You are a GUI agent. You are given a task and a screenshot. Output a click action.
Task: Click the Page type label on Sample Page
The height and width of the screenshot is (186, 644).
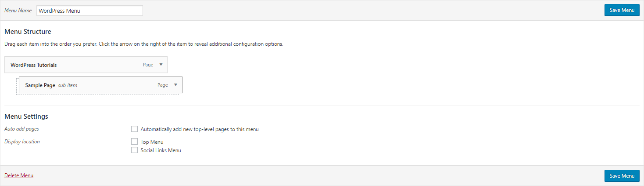coord(163,85)
